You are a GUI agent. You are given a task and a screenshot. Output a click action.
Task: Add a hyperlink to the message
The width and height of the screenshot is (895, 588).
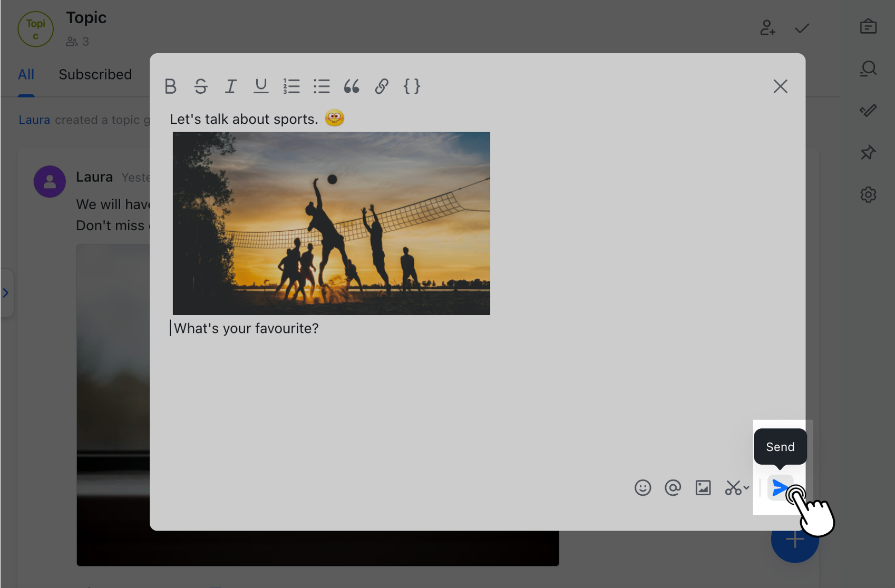click(382, 86)
